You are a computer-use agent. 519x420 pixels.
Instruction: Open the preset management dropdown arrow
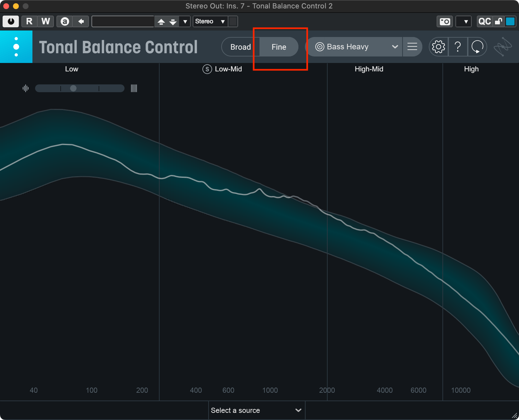coord(185,21)
